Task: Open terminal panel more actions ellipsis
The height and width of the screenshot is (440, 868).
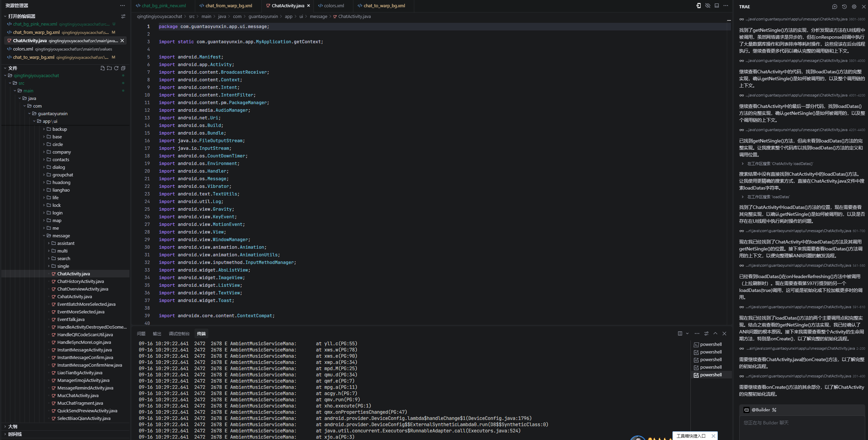Action: (697, 333)
